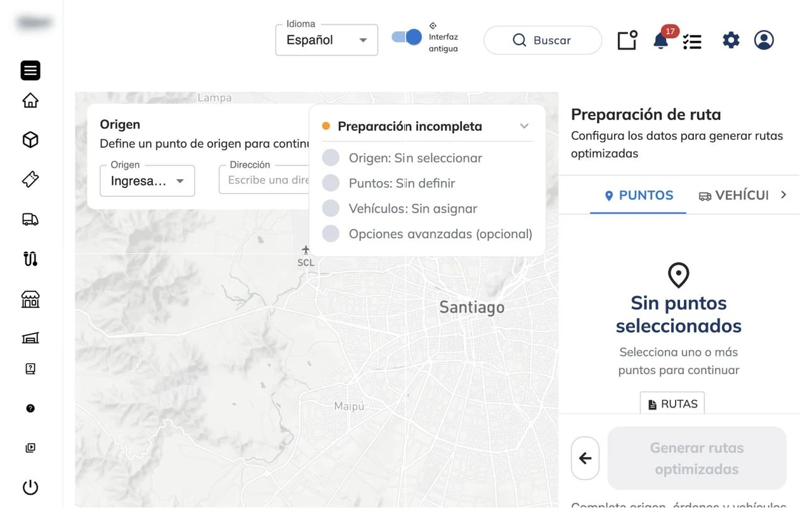The image size is (812, 508).
Task: Click the power logout icon
Action: tap(30, 488)
